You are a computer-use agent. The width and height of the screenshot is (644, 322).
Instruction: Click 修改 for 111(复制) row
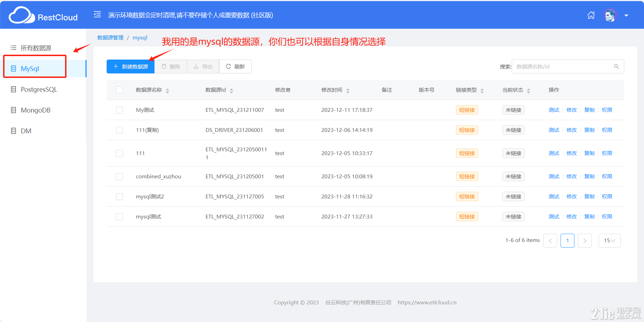tap(572, 130)
